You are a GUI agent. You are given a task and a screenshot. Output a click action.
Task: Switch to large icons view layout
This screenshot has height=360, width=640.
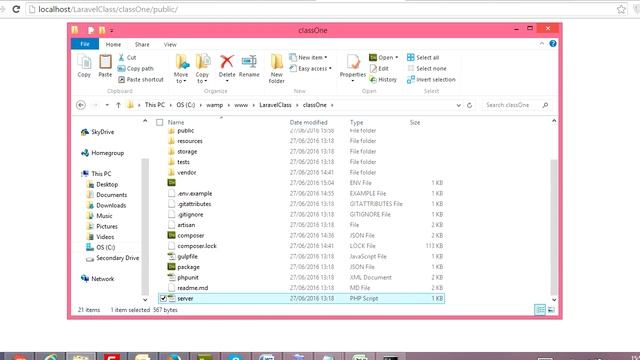coord(551,310)
